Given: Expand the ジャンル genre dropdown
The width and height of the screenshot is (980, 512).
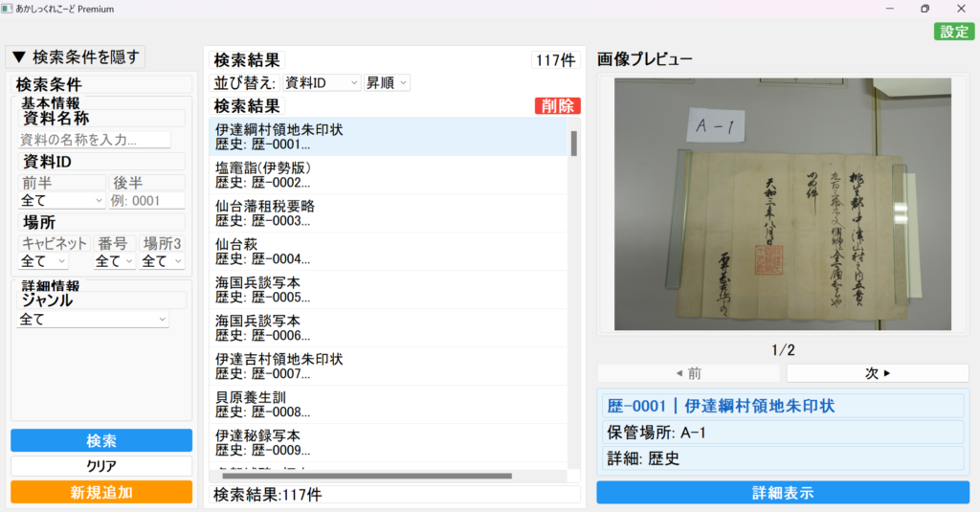Looking at the screenshot, I should click(x=94, y=320).
